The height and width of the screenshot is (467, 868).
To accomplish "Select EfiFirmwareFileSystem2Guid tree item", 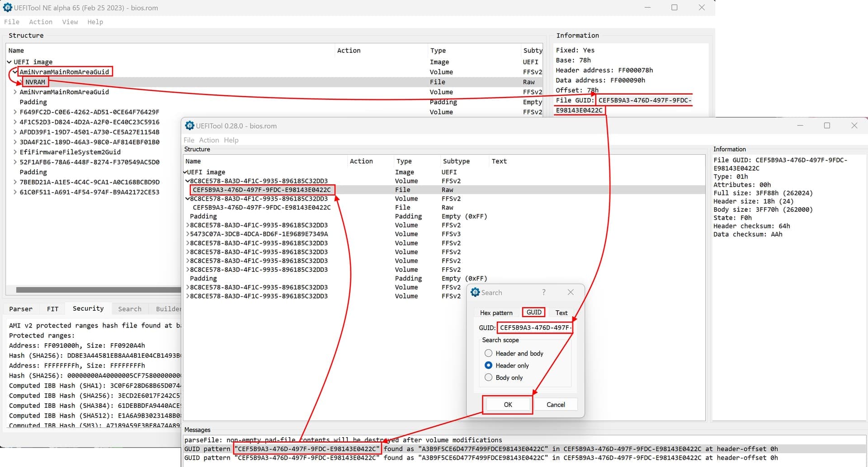I will pyautogui.click(x=70, y=152).
